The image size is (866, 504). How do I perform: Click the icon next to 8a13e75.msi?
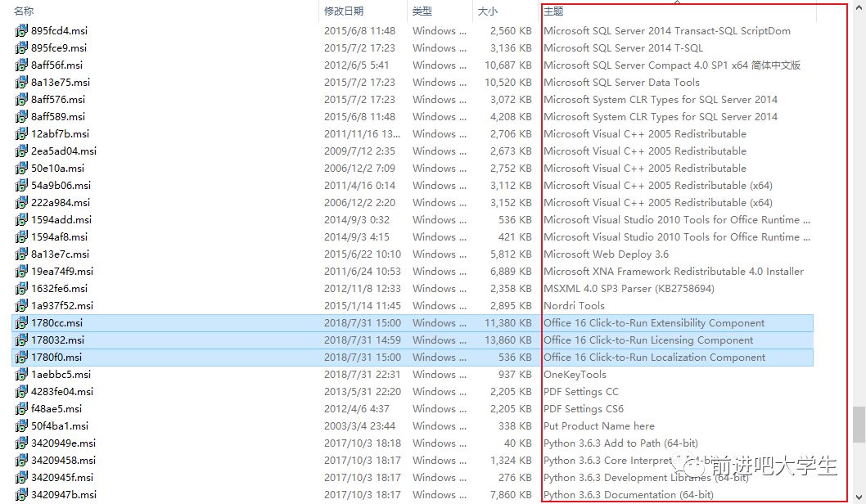point(21,82)
